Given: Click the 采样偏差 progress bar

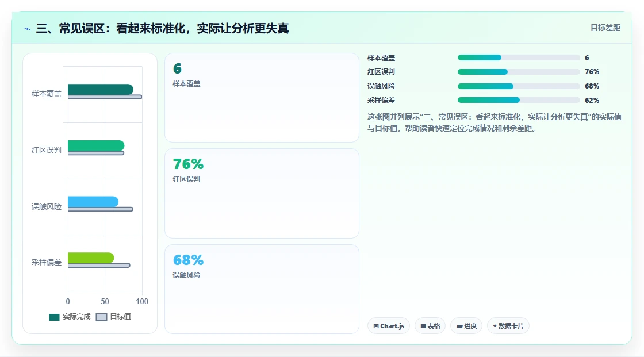Looking at the screenshot, I should point(518,100).
